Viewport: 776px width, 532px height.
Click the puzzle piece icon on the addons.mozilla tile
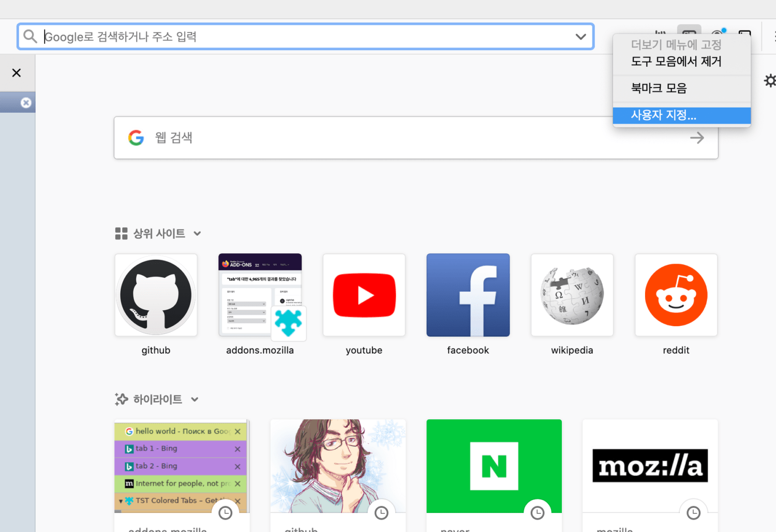click(288, 323)
